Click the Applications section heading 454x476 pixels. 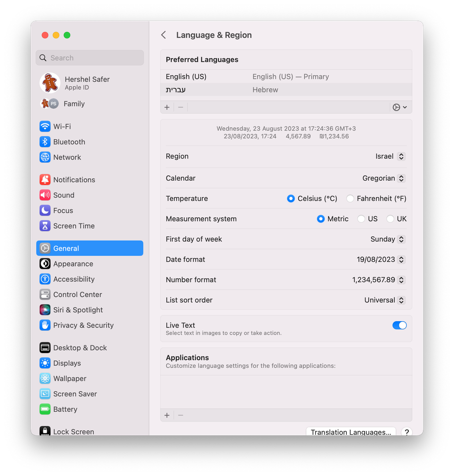[187, 358]
